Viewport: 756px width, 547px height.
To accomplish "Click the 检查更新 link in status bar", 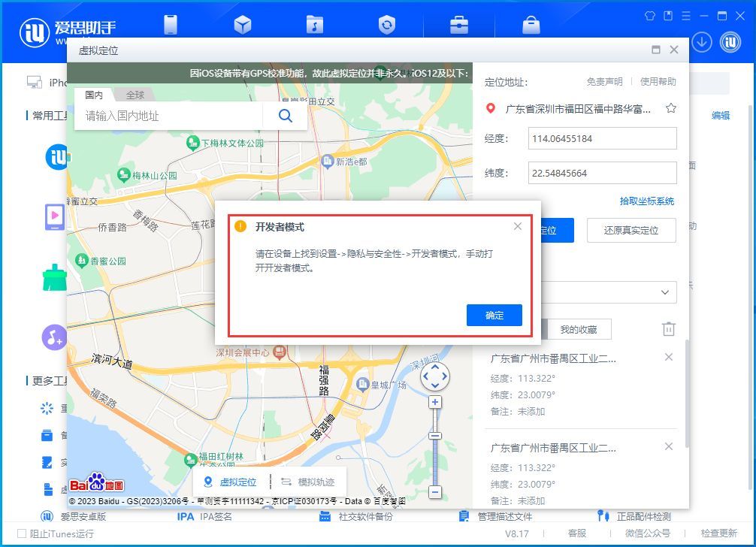I will coord(719,533).
